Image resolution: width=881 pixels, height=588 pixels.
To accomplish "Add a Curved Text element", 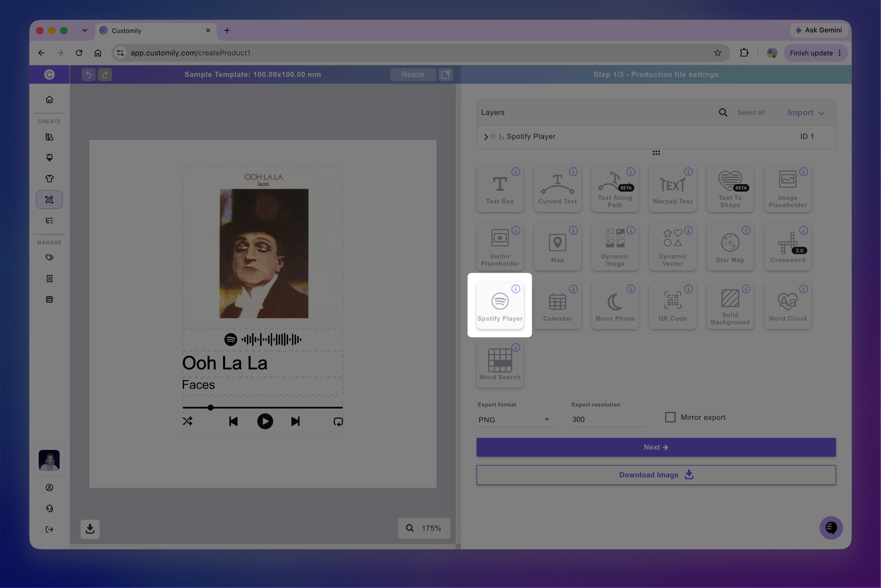I will (557, 188).
